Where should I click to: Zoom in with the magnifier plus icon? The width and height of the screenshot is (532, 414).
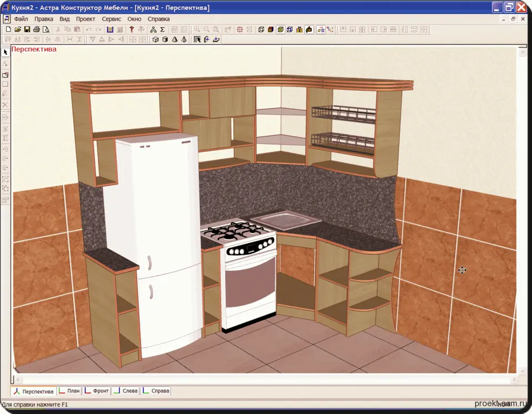pyautogui.click(x=197, y=29)
